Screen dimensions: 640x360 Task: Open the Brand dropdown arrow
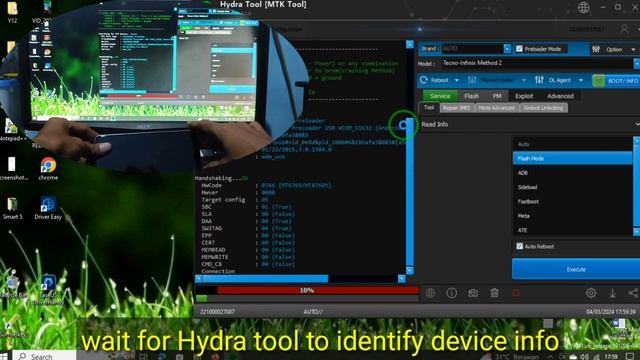point(507,49)
